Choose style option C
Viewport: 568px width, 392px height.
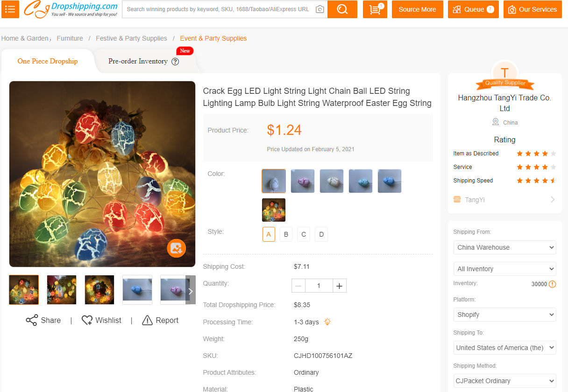pos(304,234)
